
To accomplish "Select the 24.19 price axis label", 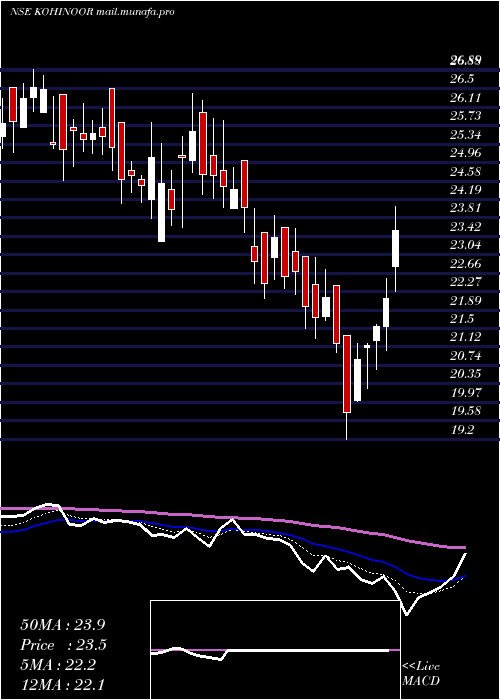I will pyautogui.click(x=465, y=190).
